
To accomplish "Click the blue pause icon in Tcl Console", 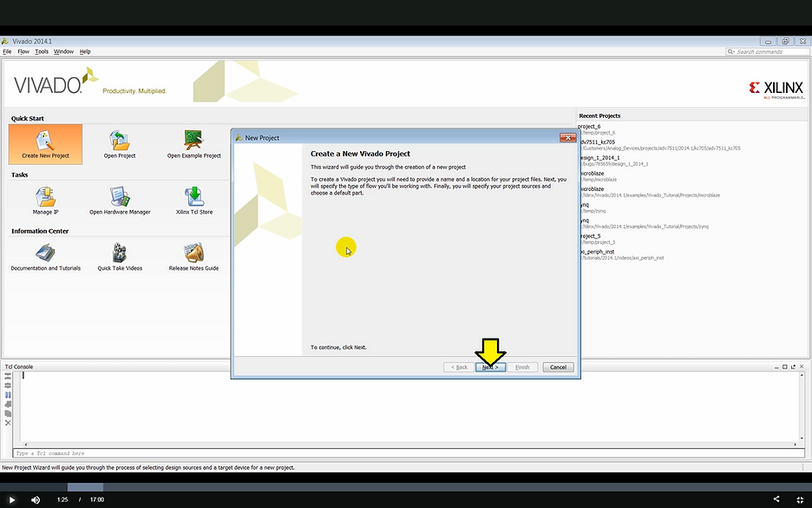I will (x=8, y=394).
